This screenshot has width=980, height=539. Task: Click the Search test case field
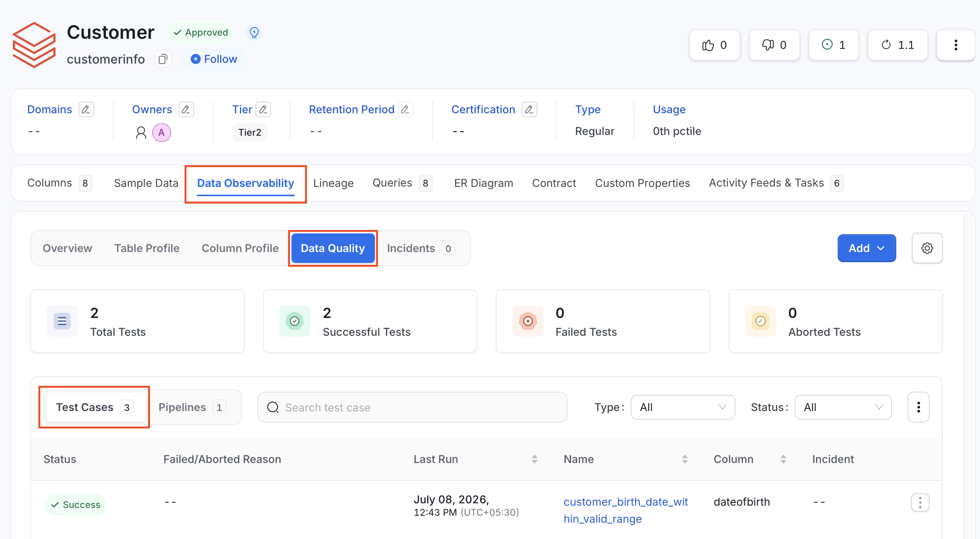coord(412,407)
